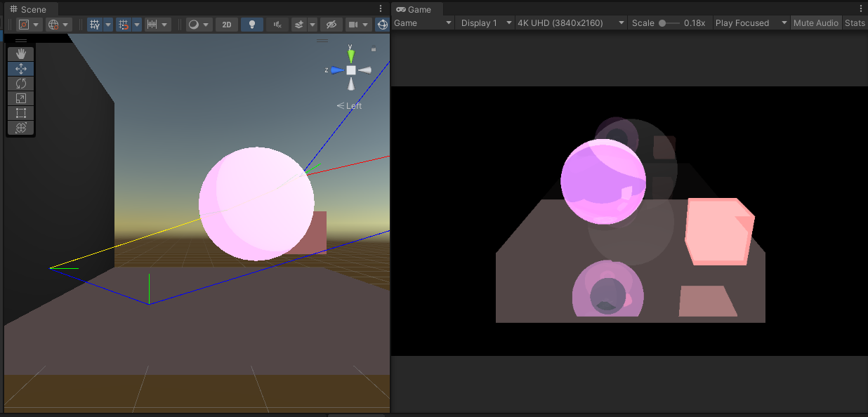Viewport: 868px width, 417px height.
Task: Toggle scene lighting bulb button
Action: (252, 25)
